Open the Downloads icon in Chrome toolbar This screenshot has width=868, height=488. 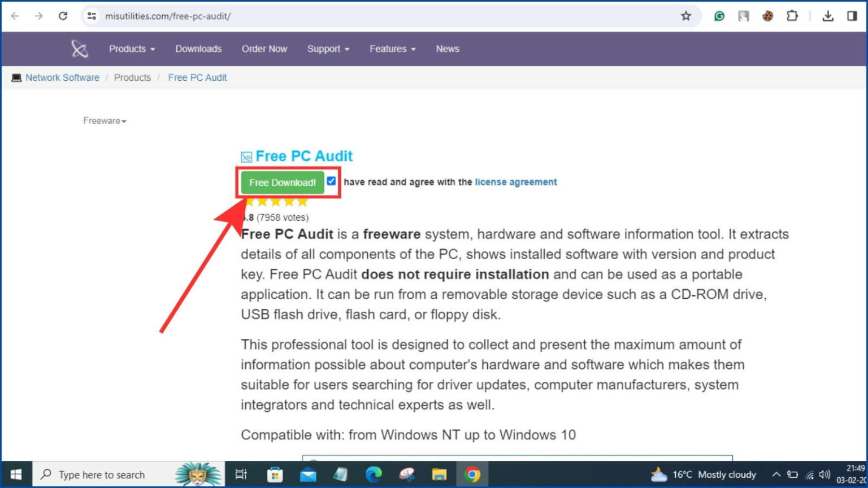coord(828,16)
